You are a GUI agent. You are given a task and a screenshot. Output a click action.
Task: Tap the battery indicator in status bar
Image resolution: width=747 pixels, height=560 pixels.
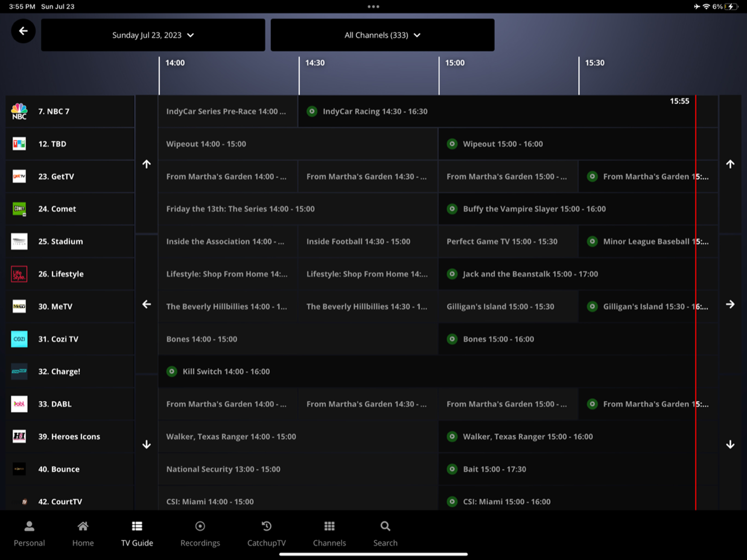(731, 6)
